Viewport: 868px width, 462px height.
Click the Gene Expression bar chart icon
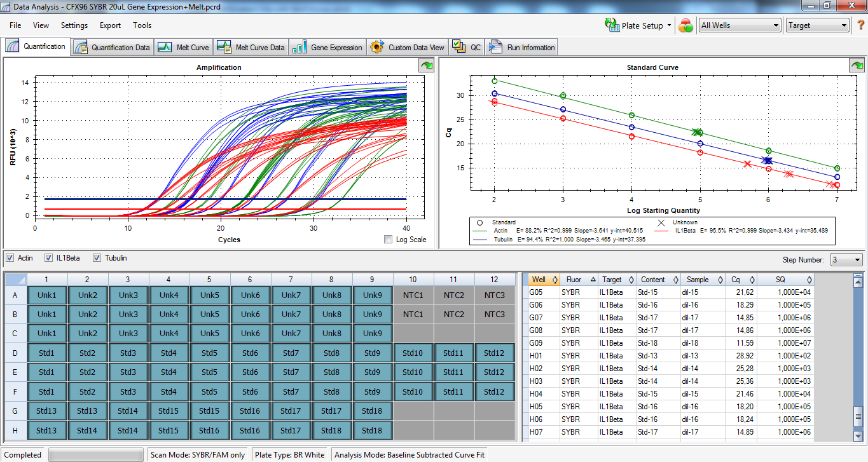[x=299, y=48]
